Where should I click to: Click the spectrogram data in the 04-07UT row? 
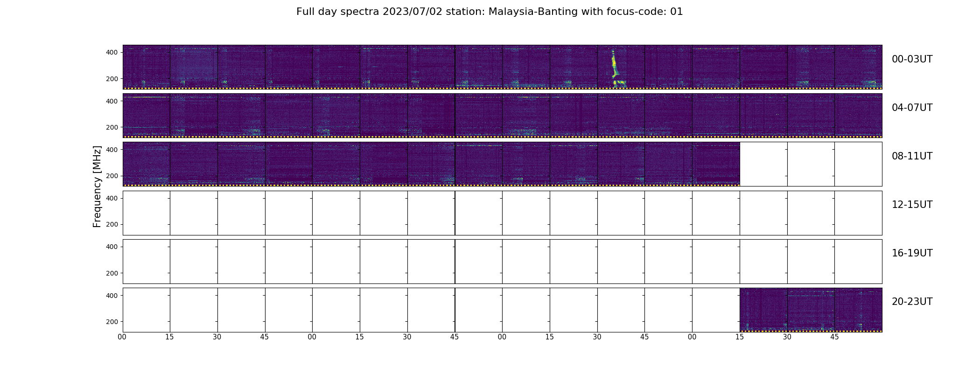(x=502, y=116)
